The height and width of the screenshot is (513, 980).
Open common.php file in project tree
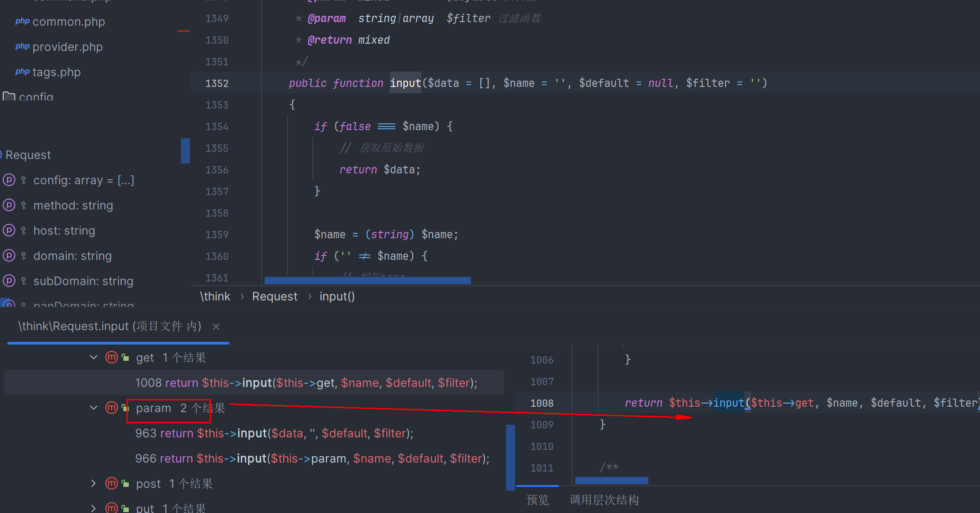click(x=68, y=22)
